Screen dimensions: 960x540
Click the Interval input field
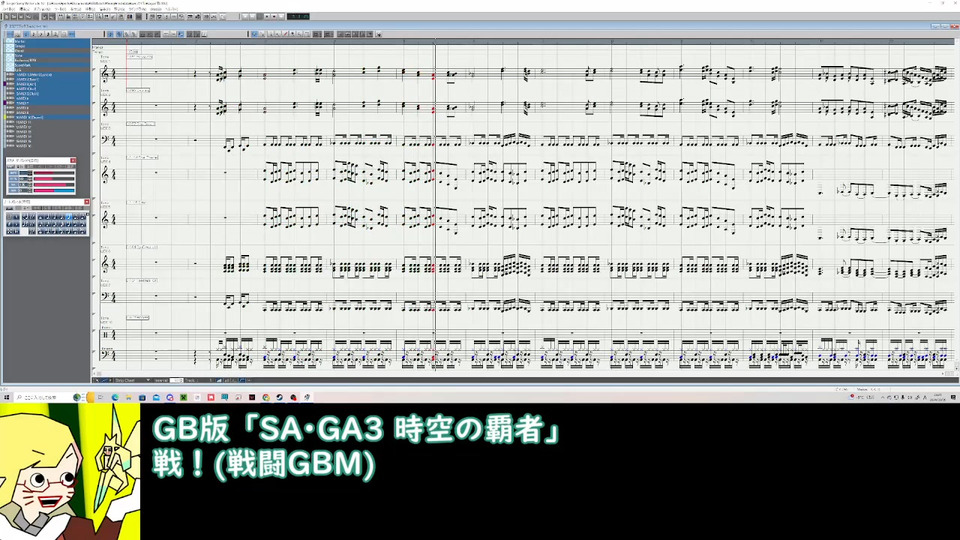(x=176, y=380)
